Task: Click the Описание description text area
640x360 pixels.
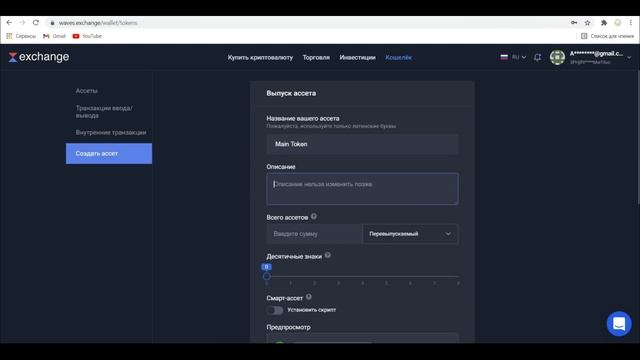Action: [x=362, y=189]
